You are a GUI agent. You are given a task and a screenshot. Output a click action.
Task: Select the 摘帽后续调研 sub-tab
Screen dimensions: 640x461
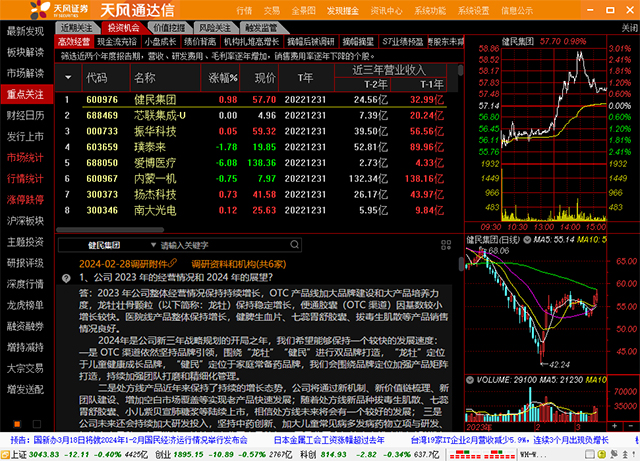tap(311, 42)
